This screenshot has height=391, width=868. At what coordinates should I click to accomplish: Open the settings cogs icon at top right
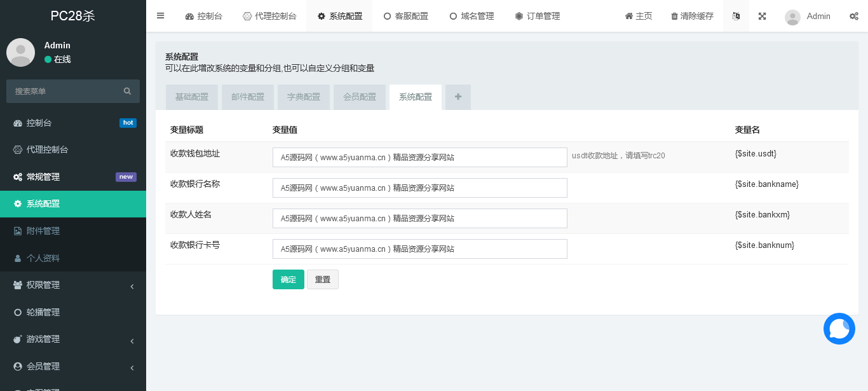click(x=854, y=17)
